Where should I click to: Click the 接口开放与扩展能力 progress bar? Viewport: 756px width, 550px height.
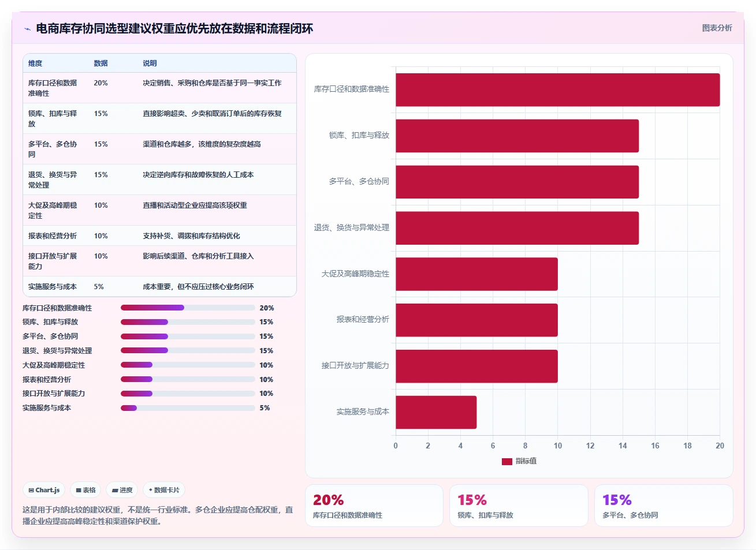[x=188, y=394]
